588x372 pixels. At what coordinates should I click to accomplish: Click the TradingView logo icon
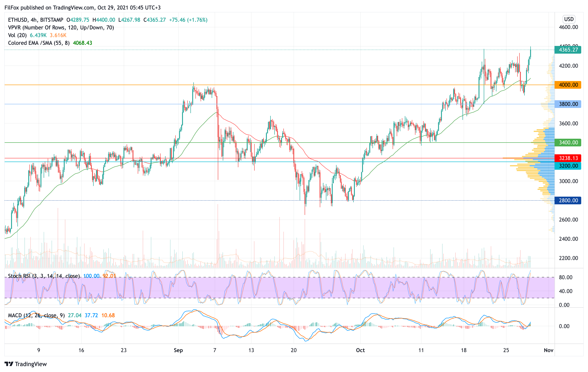[9, 364]
